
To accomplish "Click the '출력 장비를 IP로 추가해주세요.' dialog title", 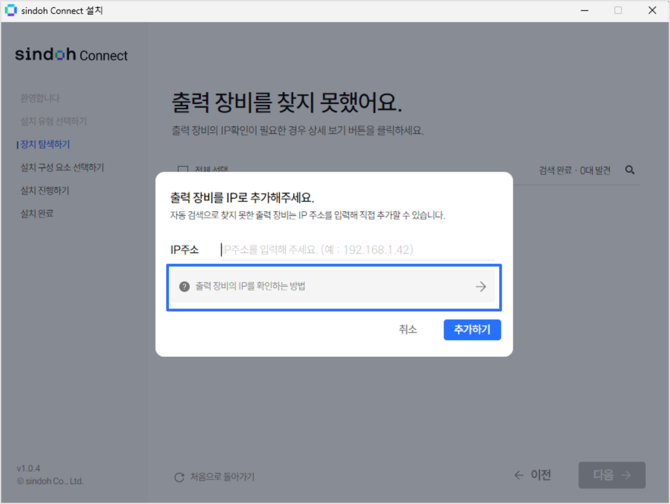I will [242, 198].
